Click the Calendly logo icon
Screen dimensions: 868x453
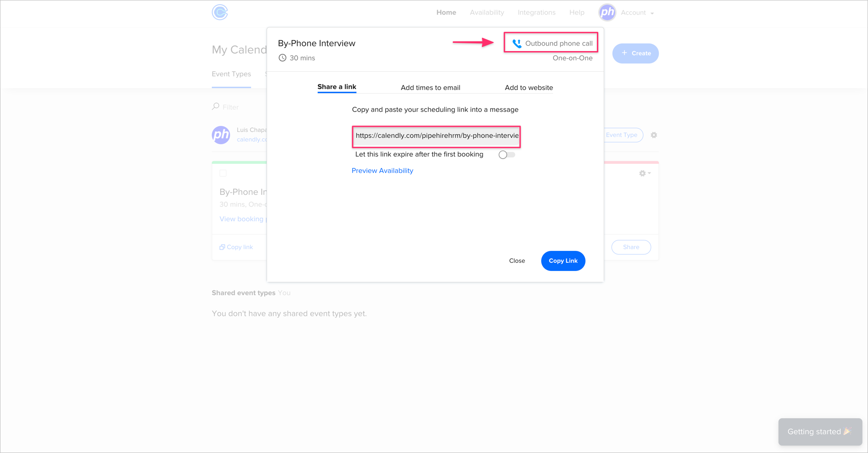[x=220, y=12]
